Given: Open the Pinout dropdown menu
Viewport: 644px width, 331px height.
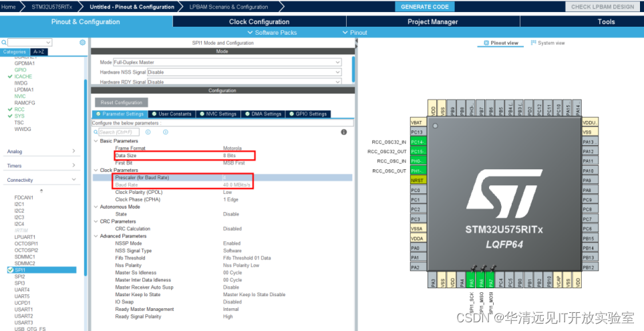Looking at the screenshot, I should [355, 33].
